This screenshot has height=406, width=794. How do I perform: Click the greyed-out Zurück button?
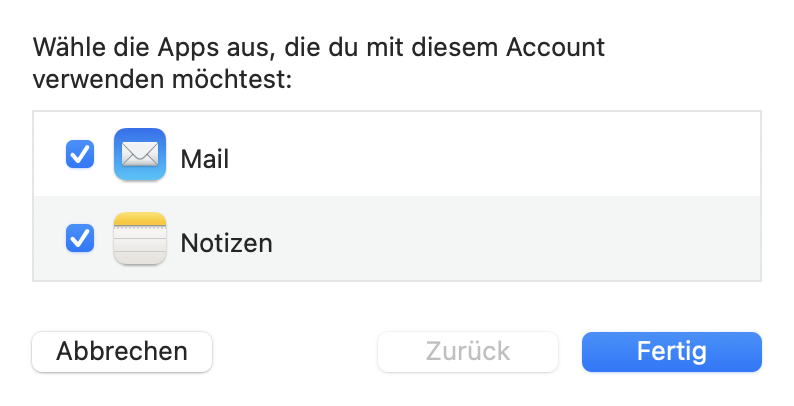coord(467,352)
